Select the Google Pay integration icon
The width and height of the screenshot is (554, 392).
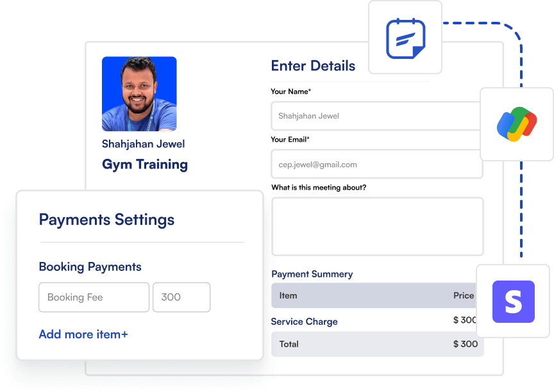(517, 124)
